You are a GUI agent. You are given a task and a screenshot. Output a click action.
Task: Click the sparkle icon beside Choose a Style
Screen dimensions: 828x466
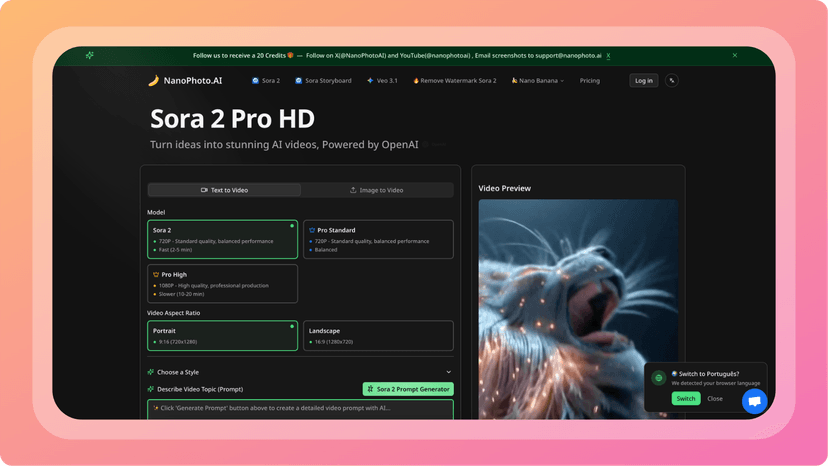click(x=150, y=372)
